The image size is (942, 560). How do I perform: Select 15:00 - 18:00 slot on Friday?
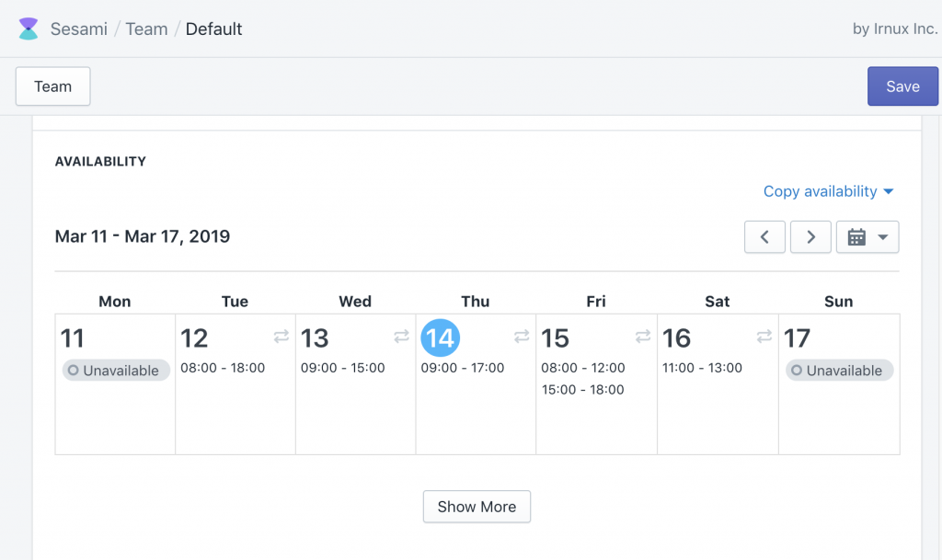click(582, 390)
